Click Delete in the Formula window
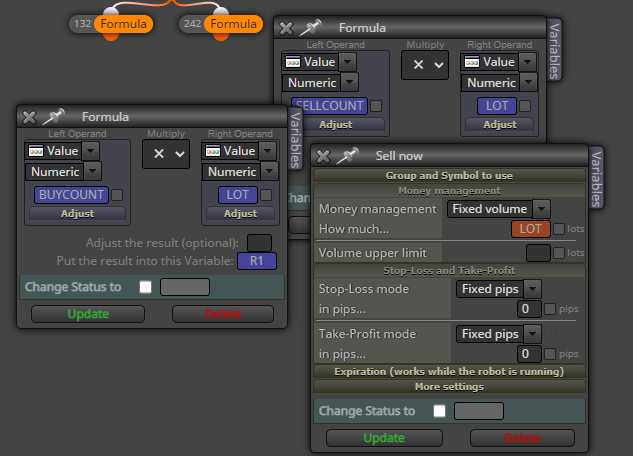Viewport: 633px width, 456px height. 223,314
